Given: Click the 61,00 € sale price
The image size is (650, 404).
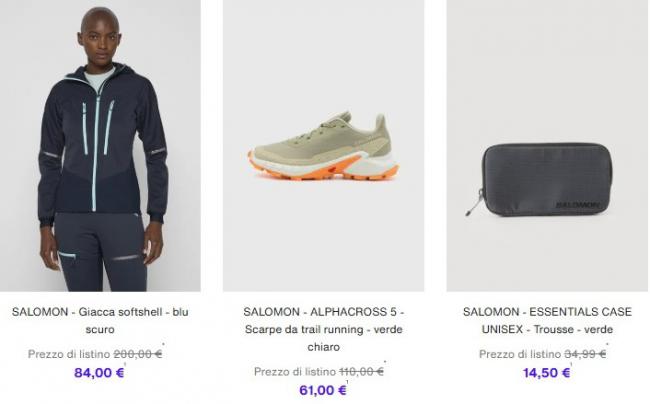Looking at the screenshot, I should point(323,390).
